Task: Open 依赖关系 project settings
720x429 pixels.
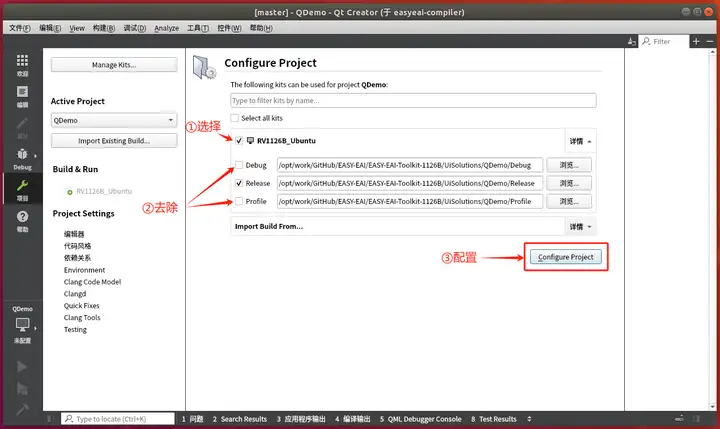Action: coord(77,258)
